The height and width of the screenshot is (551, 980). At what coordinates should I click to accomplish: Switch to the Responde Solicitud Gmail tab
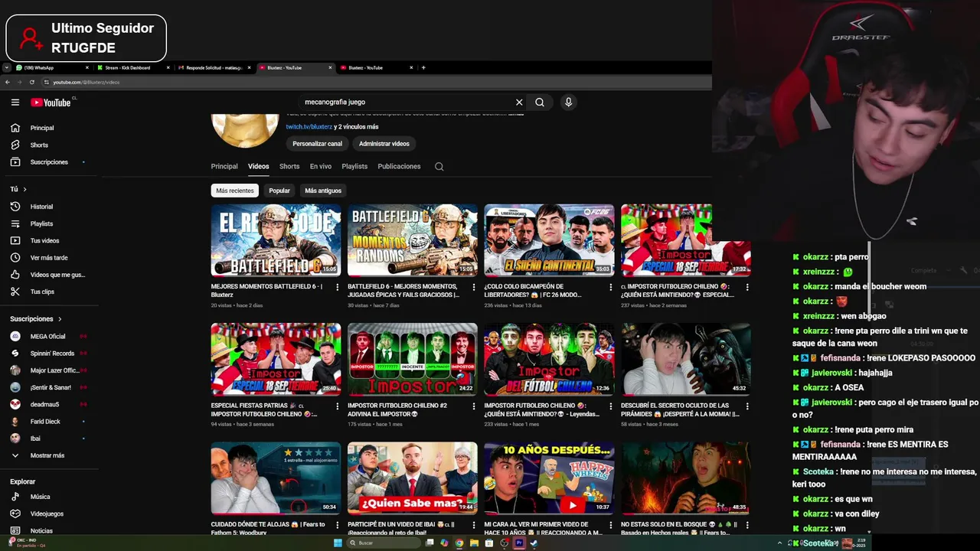(x=214, y=67)
